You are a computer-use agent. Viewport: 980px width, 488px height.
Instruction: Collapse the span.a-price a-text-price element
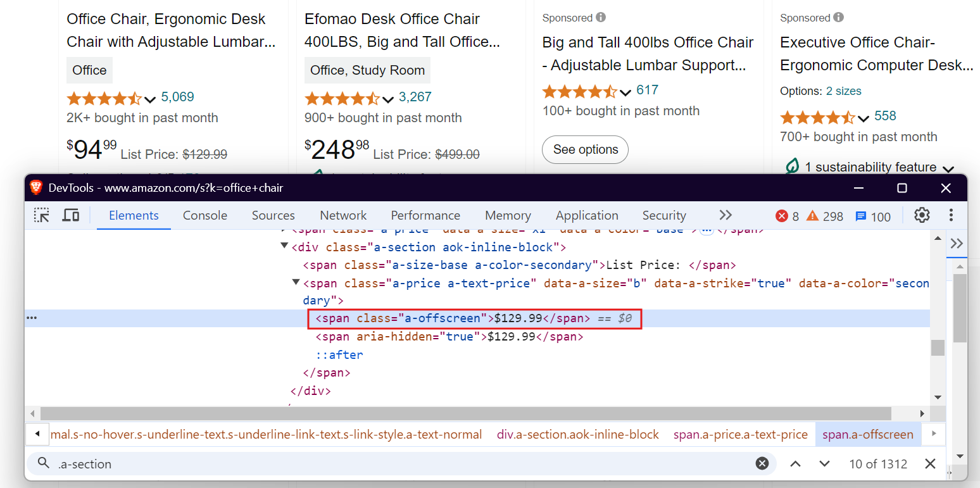[x=296, y=283]
